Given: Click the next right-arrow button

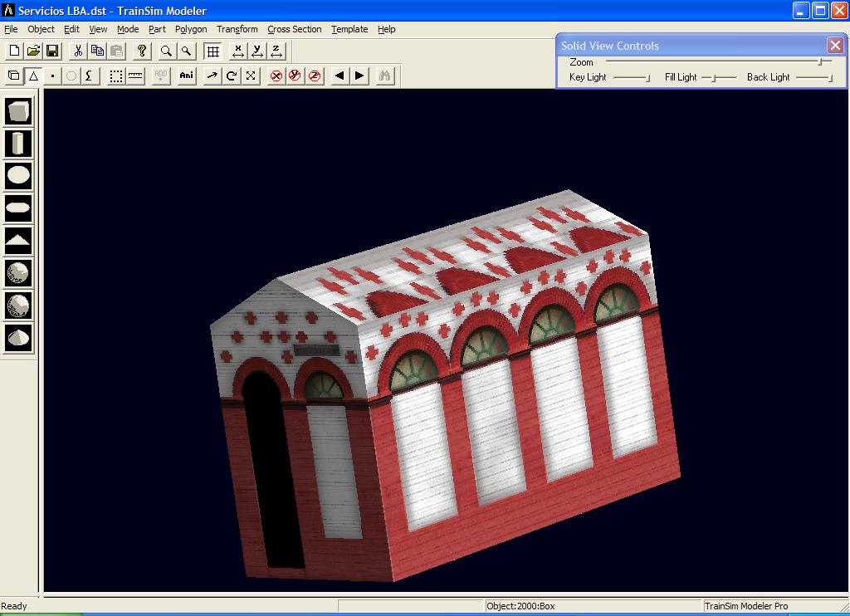Looking at the screenshot, I should click(359, 76).
